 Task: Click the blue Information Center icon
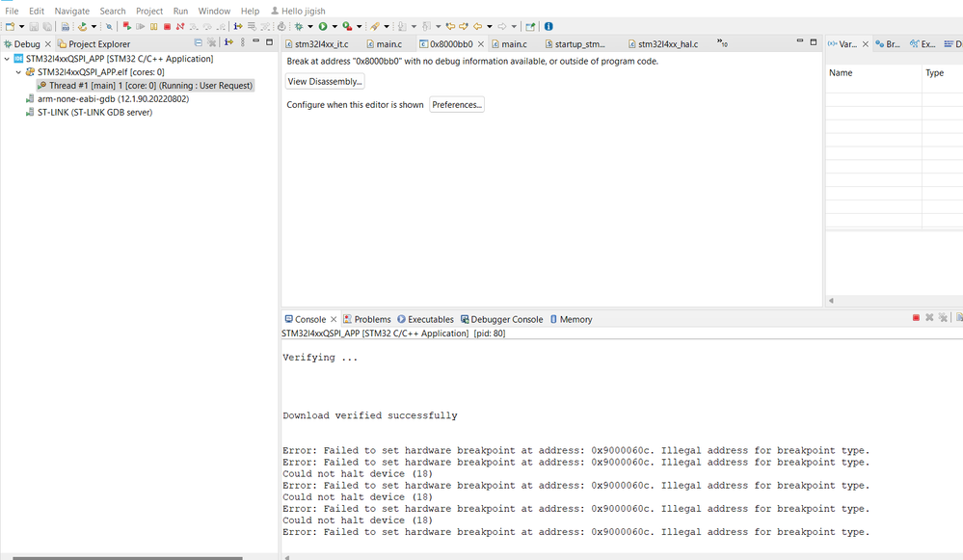pyautogui.click(x=548, y=26)
